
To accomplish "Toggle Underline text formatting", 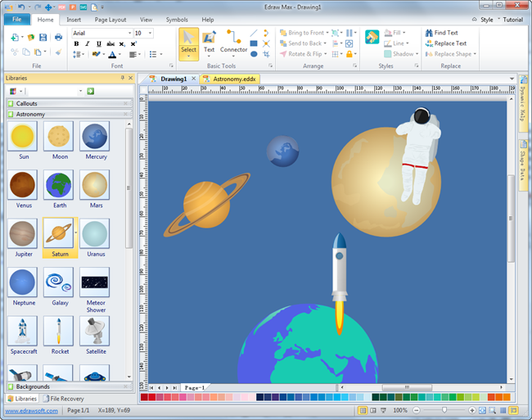I will tap(99, 44).
